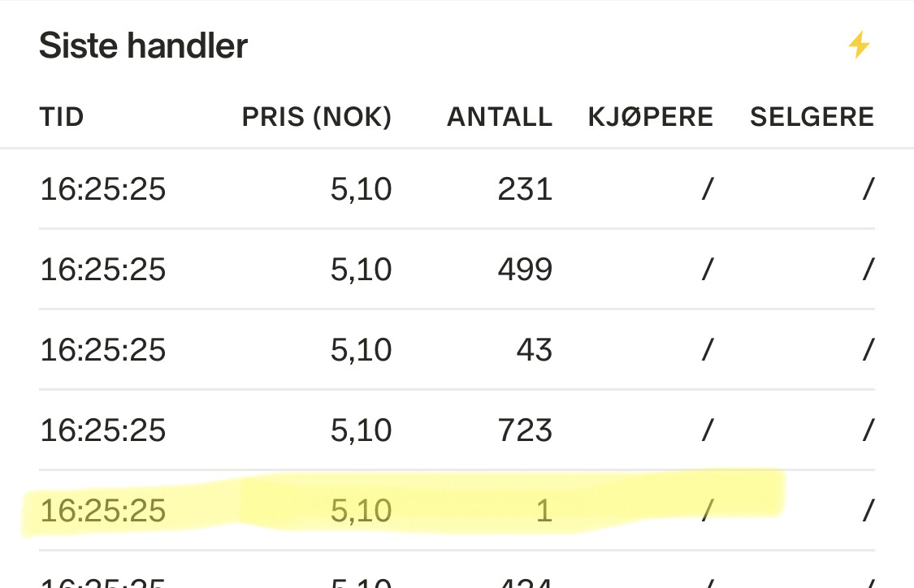Screen dimensions: 914x588
Task: Click the Siste handler heading
Action: pyautogui.click(x=143, y=45)
